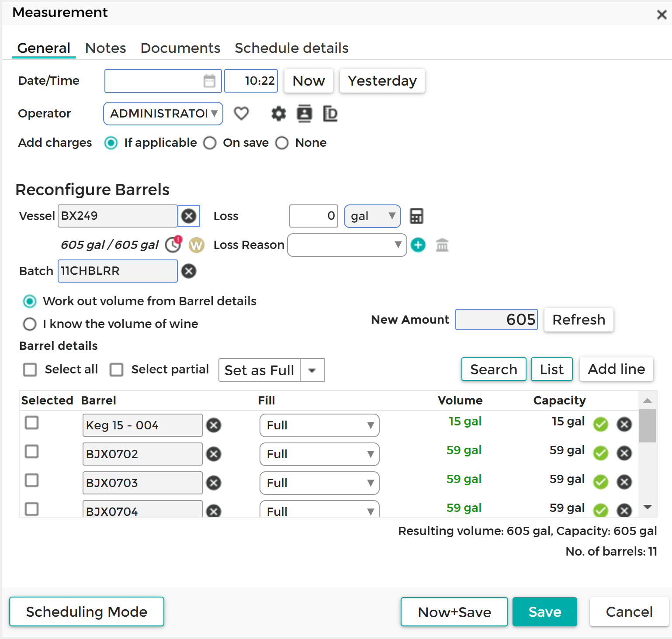
Task: Expand the Fill dropdown for BJX0702
Action: click(319, 454)
